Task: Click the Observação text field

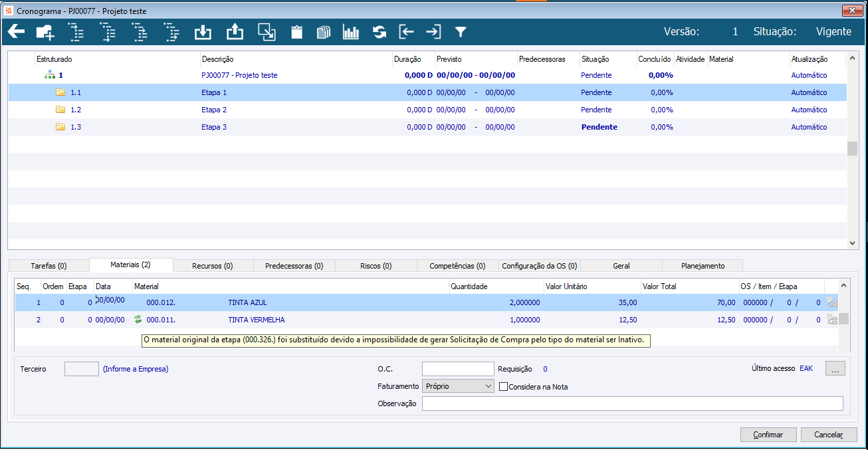Action: pos(632,403)
